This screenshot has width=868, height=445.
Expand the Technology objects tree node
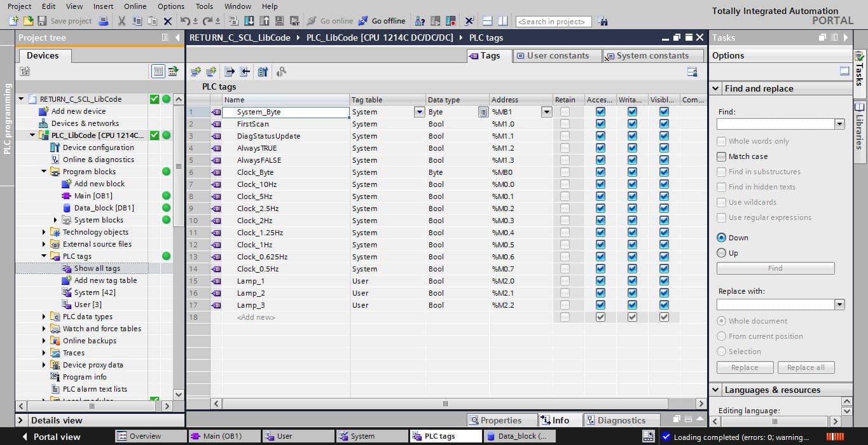[44, 233]
